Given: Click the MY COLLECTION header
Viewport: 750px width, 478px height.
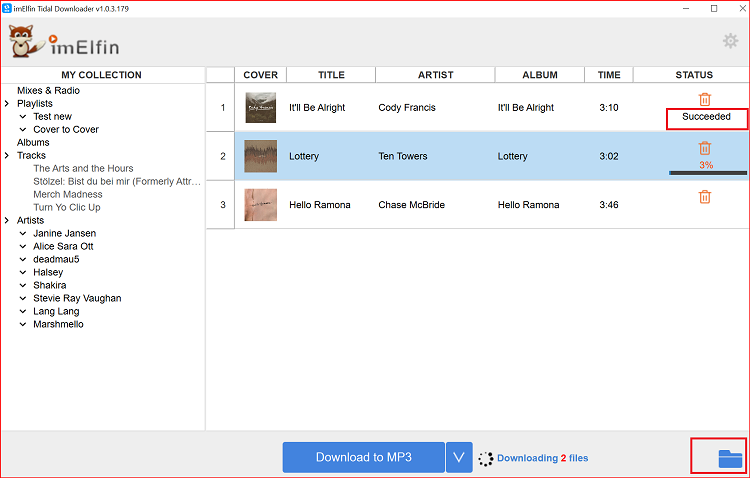Looking at the screenshot, I should tap(101, 75).
